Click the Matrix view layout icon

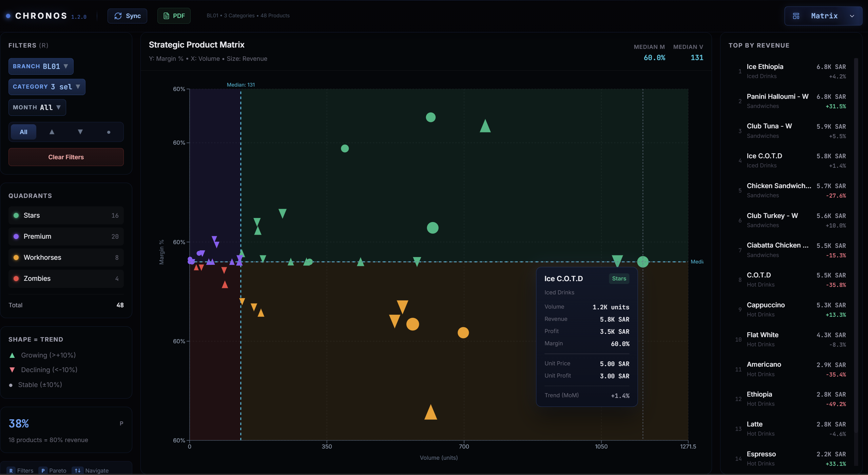click(x=796, y=16)
